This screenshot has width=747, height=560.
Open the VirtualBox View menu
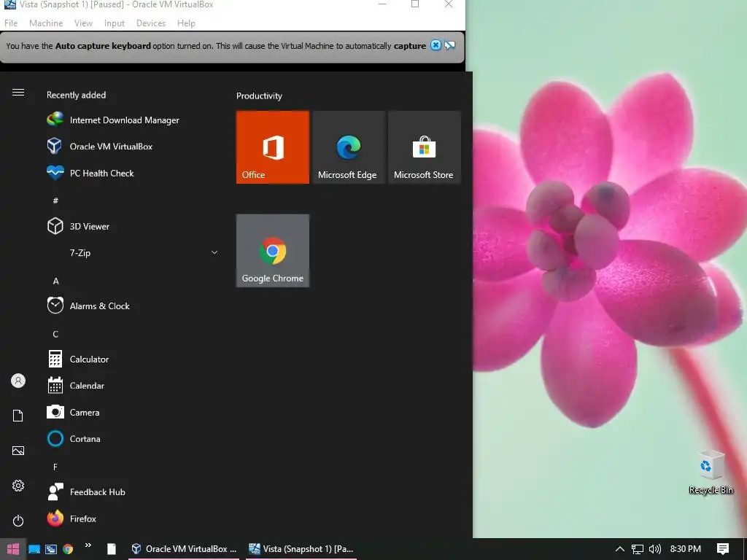point(83,23)
